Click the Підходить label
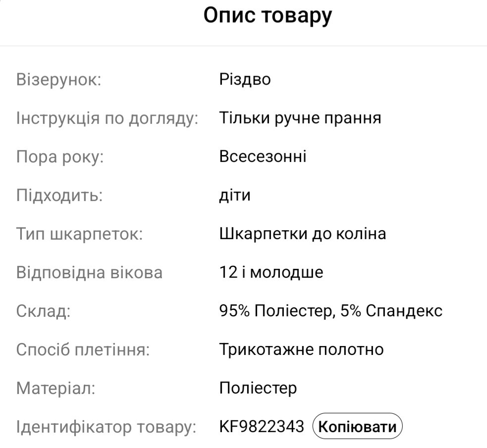The image size is (487, 448). (59, 195)
